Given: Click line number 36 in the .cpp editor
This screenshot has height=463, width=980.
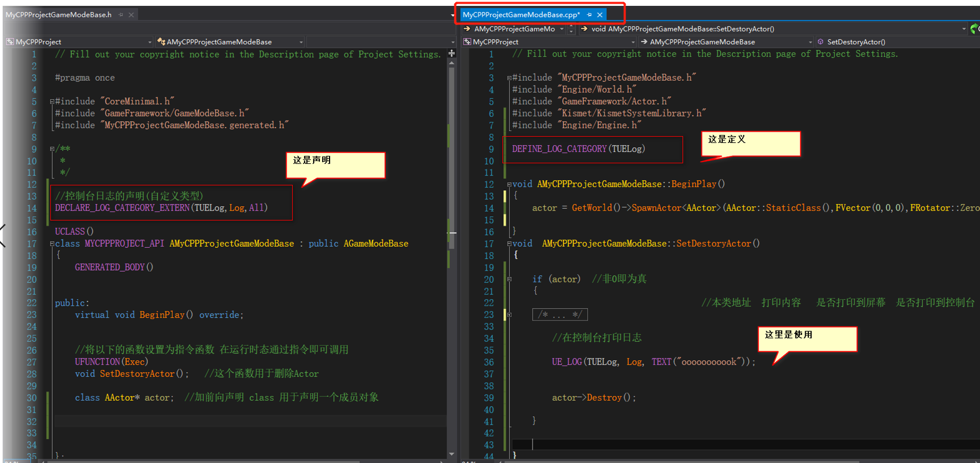Looking at the screenshot, I should click(x=488, y=362).
